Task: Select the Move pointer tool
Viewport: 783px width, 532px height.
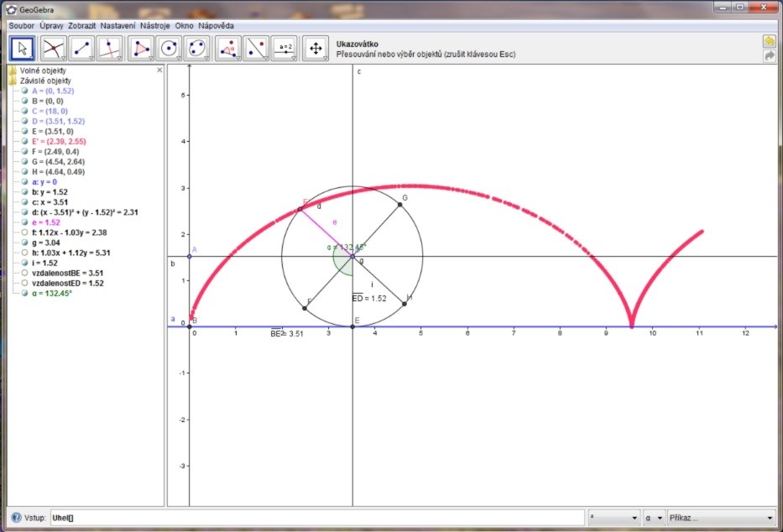Action: [23, 49]
